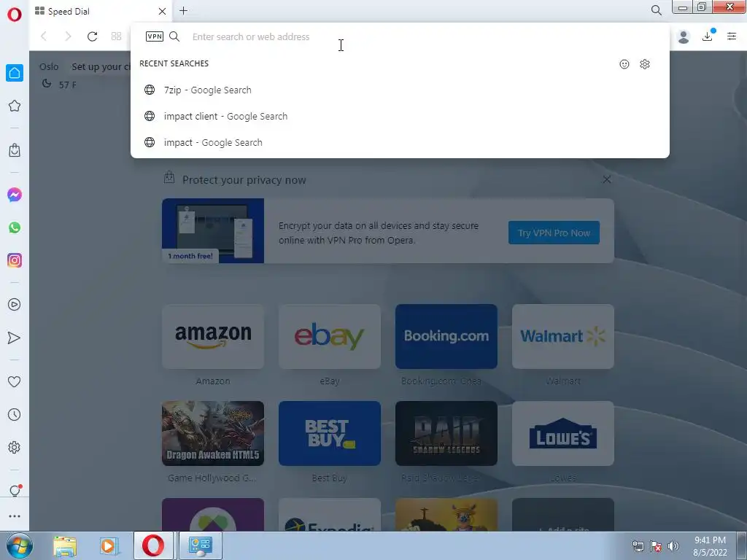The width and height of the screenshot is (747, 560).
Task: Open the Shopping bag sidebar panel
Action: (x=15, y=150)
